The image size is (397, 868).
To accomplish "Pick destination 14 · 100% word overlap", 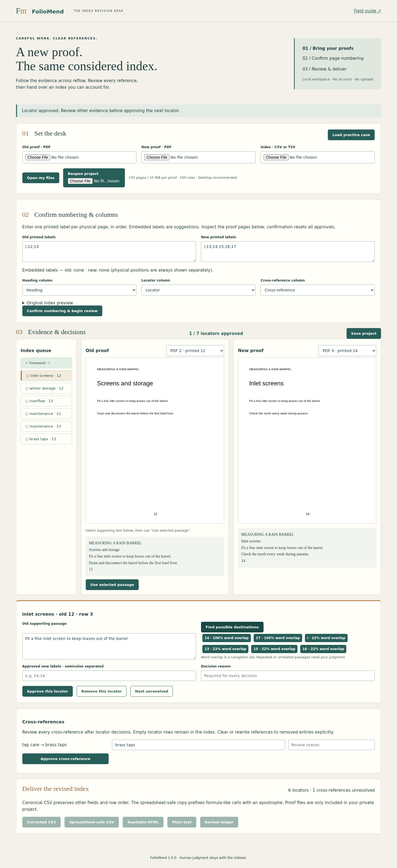I will pos(226,638).
